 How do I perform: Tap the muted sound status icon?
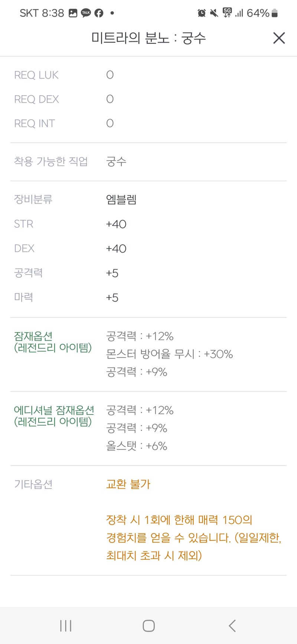point(214,13)
